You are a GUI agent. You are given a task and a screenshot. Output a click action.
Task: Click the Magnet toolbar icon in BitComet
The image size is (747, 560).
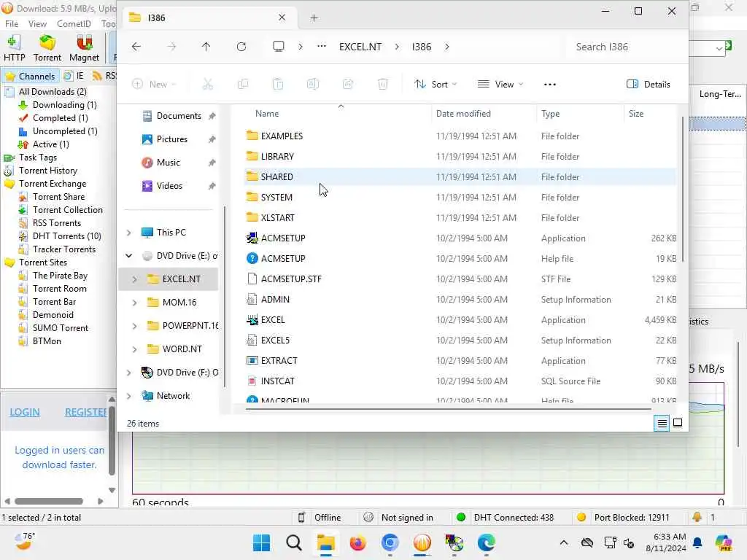coord(85,48)
